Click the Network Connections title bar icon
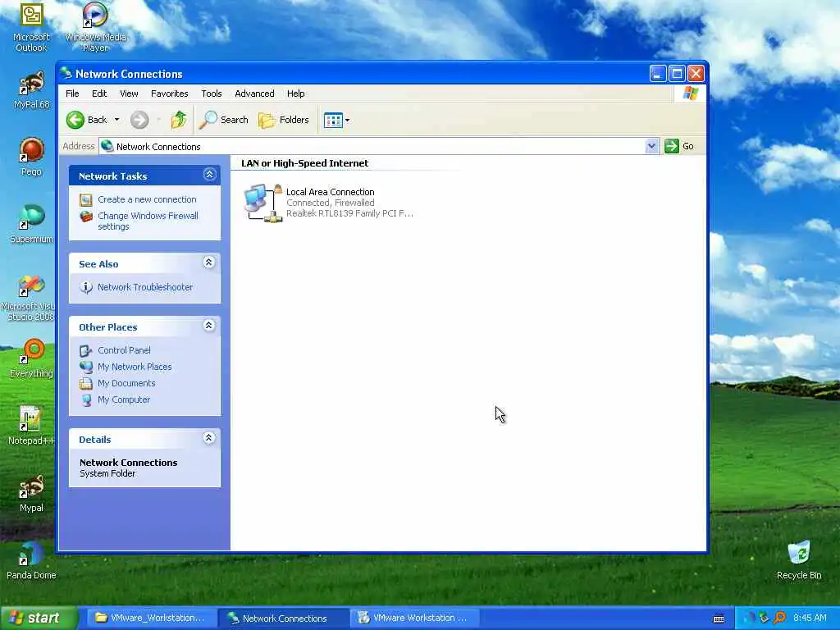The width and height of the screenshot is (840, 630). point(66,73)
